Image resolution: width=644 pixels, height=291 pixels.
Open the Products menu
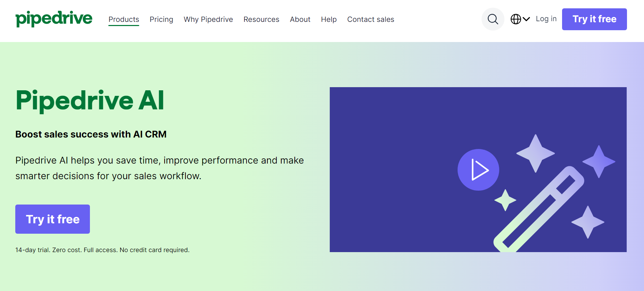click(124, 19)
